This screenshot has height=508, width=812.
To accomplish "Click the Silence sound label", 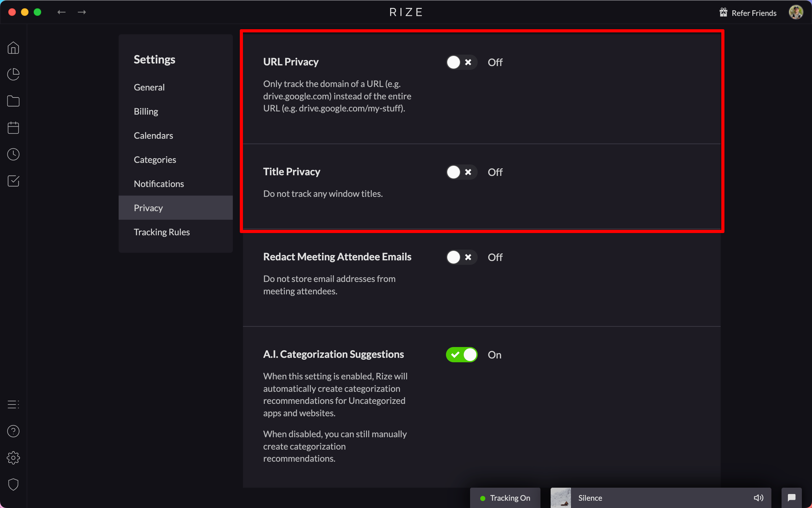I will [590, 498].
